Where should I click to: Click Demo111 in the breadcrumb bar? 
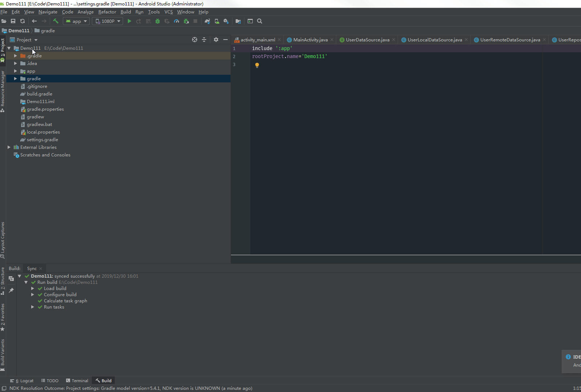tap(19, 31)
